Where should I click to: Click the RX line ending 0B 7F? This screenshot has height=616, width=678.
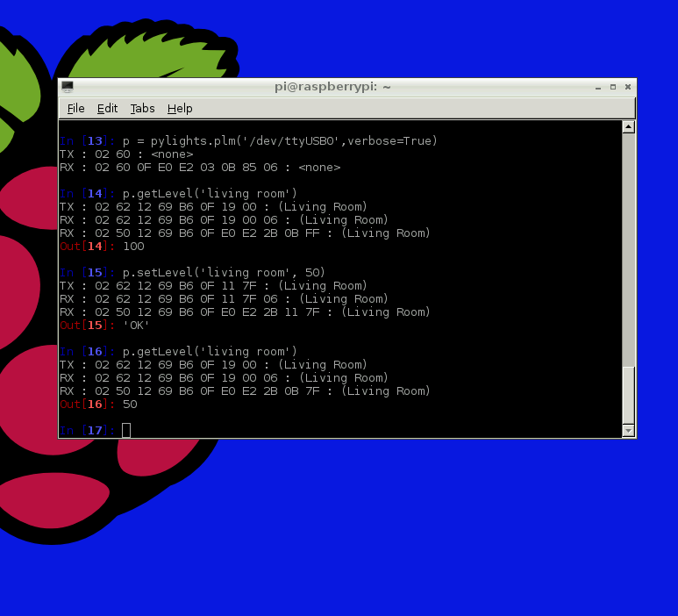pyautogui.click(x=245, y=391)
